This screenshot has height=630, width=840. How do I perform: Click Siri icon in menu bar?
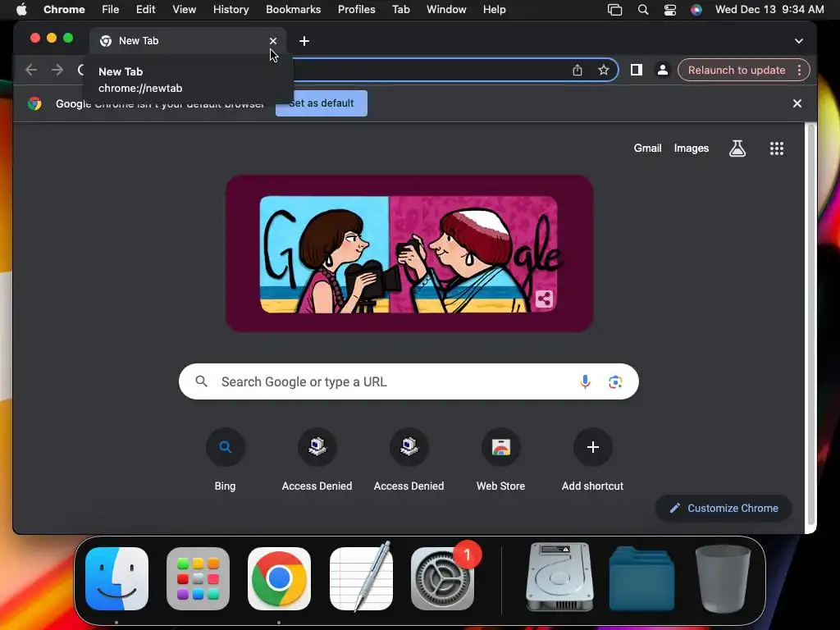point(696,9)
